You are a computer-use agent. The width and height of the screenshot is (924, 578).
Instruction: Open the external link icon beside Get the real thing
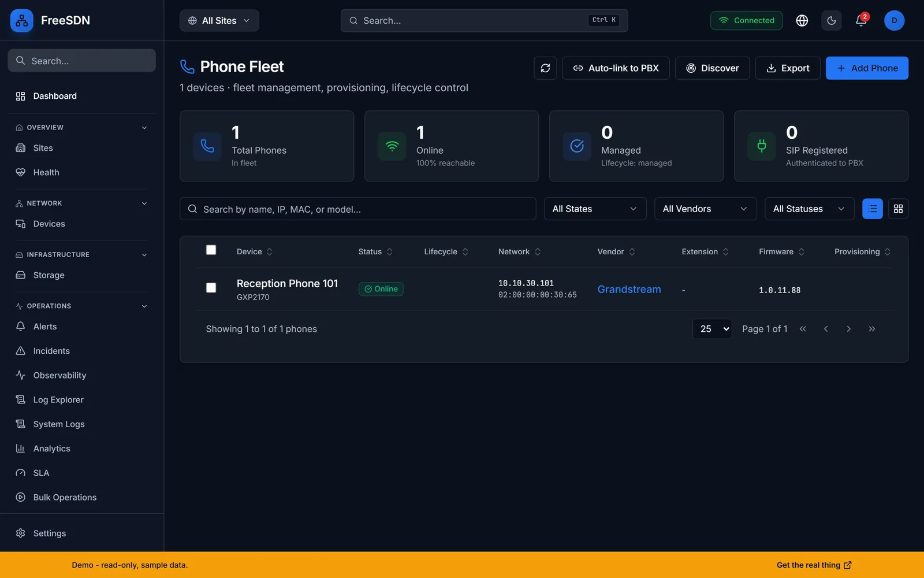[848, 565]
